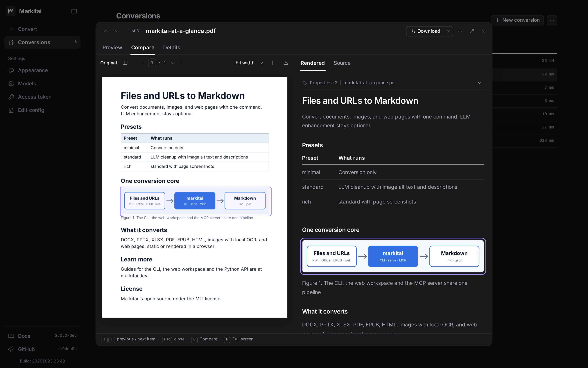Go to the next PDF page

pos(173,63)
